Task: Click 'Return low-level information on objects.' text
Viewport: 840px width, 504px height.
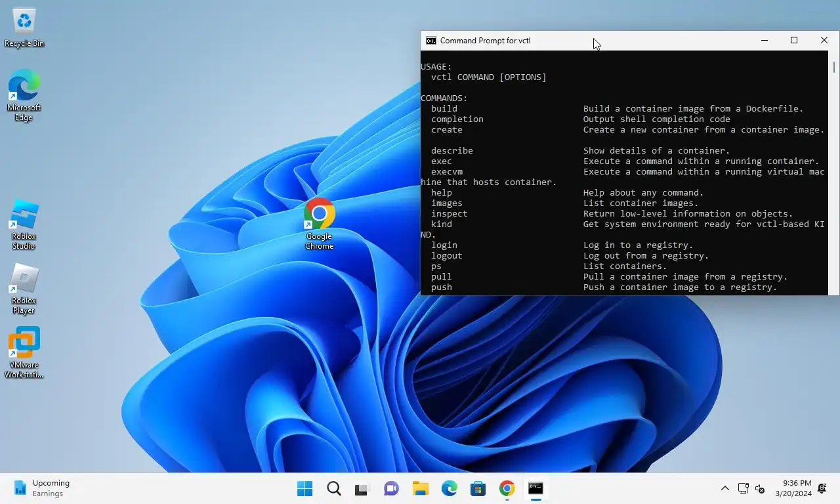Action: click(x=688, y=214)
